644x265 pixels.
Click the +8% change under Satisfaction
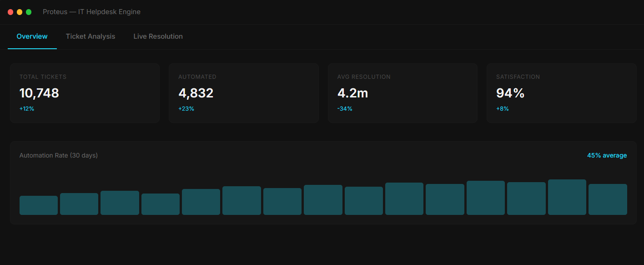click(x=503, y=109)
